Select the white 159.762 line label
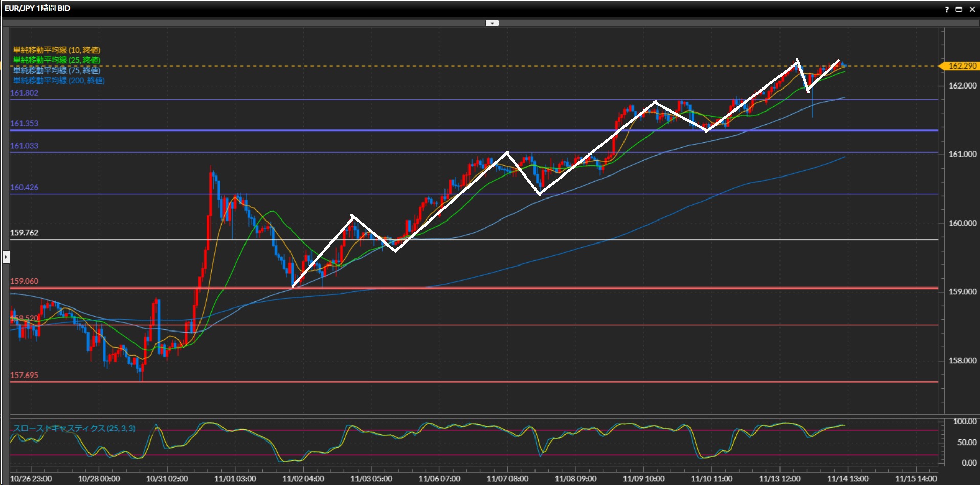 coord(24,233)
